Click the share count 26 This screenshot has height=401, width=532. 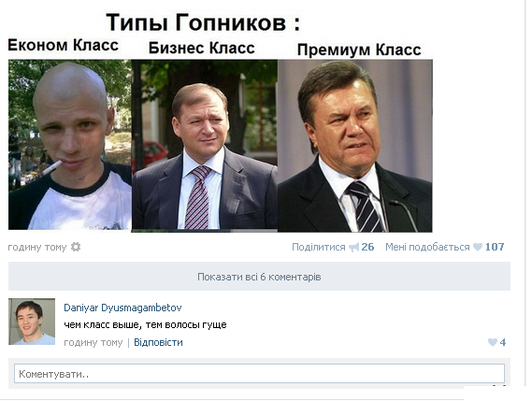click(367, 247)
